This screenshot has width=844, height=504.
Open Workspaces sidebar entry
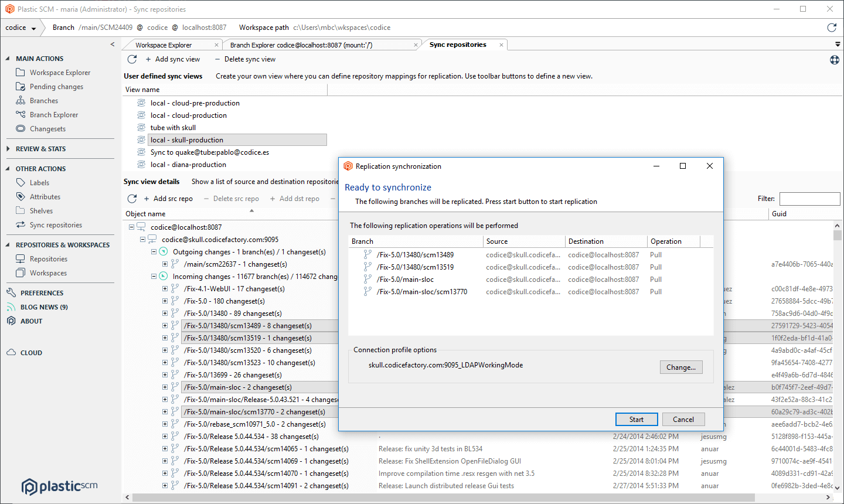click(48, 273)
